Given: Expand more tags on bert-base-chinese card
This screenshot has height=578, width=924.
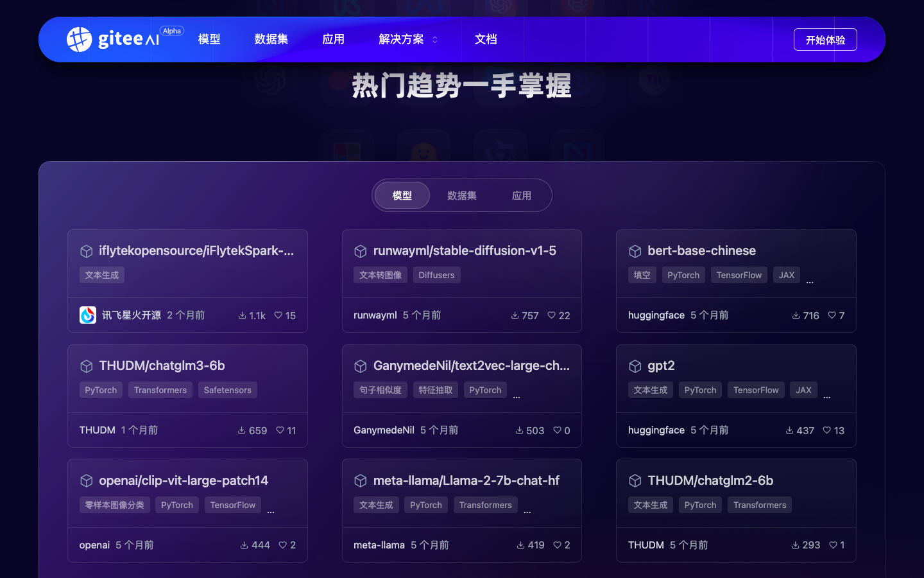Looking at the screenshot, I should click(x=810, y=281).
